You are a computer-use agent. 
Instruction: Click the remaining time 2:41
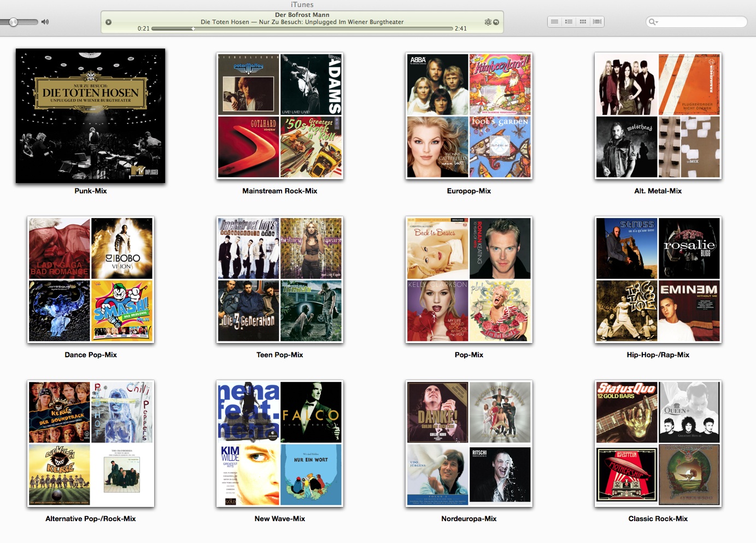[461, 28]
